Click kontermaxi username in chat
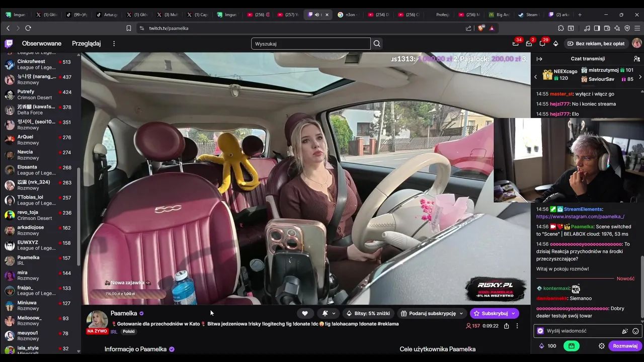 point(556,289)
